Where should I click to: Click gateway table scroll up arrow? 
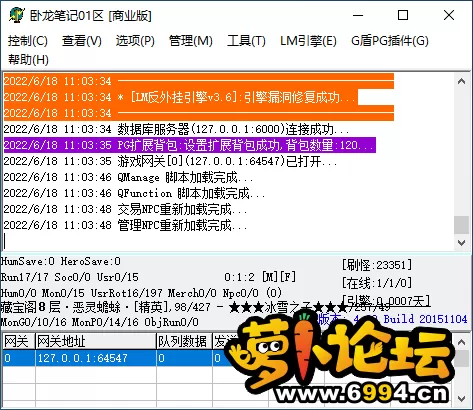pyautogui.click(x=462, y=342)
